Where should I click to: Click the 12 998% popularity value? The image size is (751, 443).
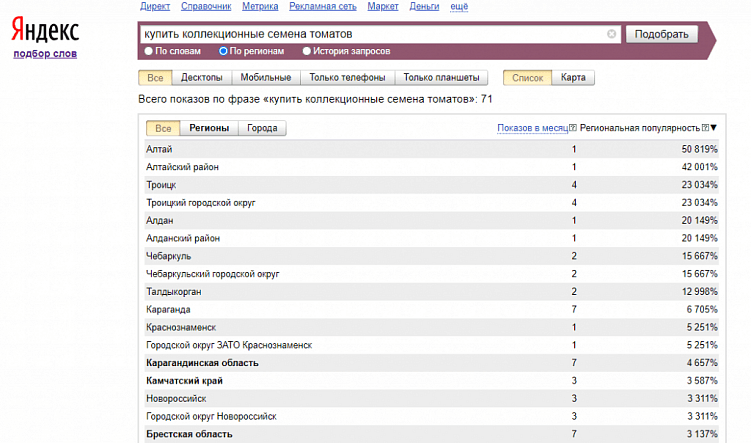(x=699, y=291)
